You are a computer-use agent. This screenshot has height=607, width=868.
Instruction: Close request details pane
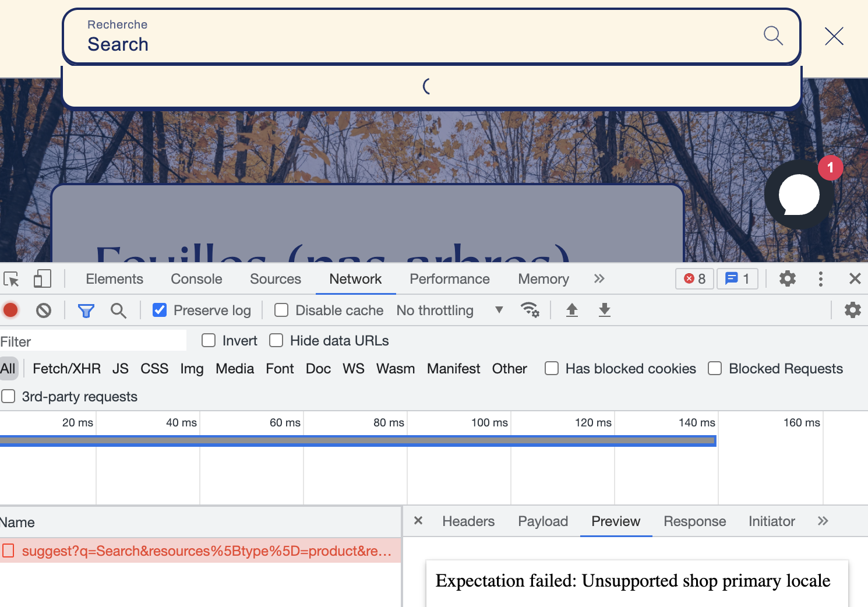pos(418,521)
